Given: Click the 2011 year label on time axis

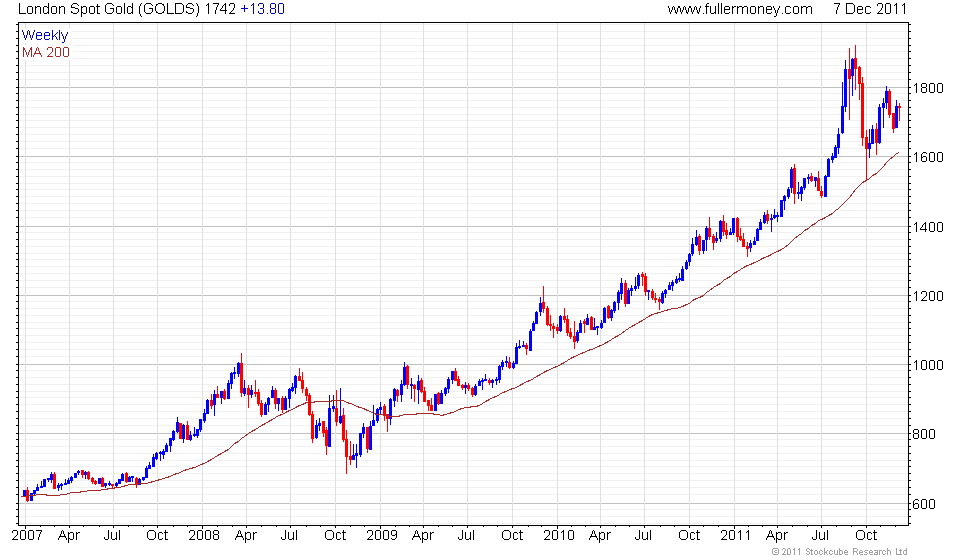Looking at the screenshot, I should [x=735, y=536].
